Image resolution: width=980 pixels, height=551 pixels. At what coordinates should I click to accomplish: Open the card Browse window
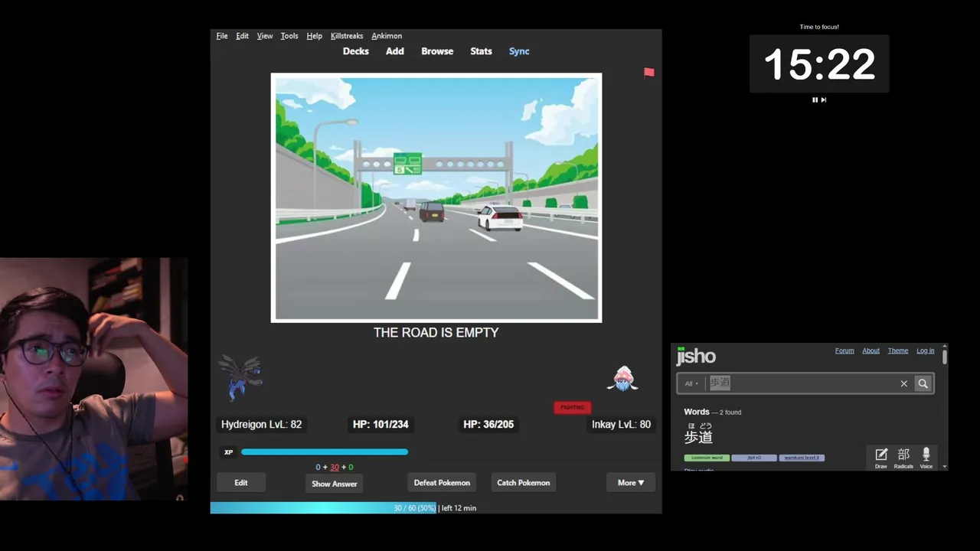(437, 51)
